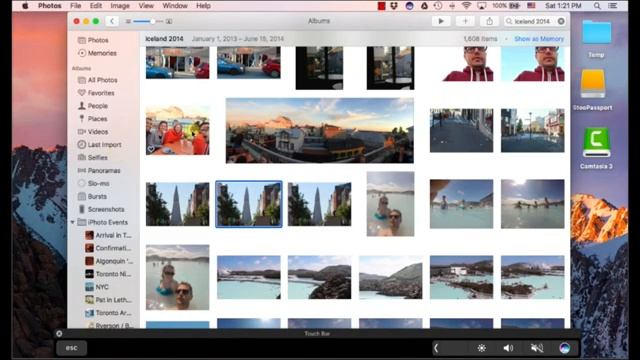Select the iPhoto Events folder
Screen dimensions: 640x360
107,222
